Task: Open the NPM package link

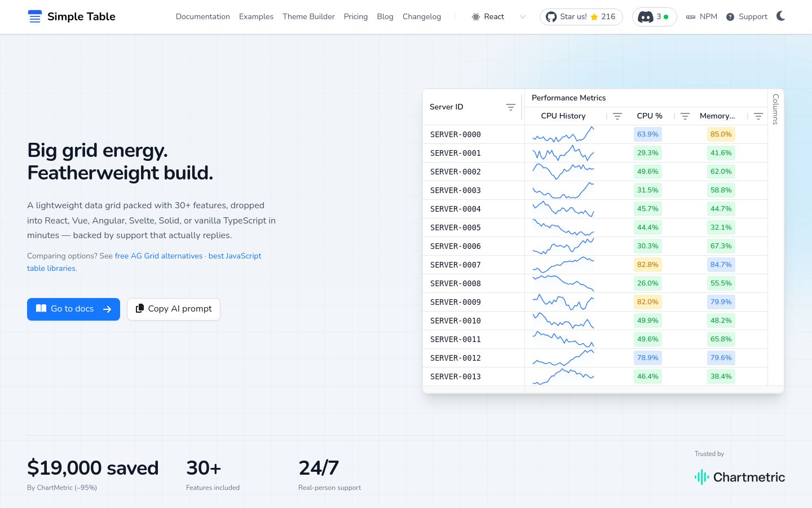Action: pyautogui.click(x=701, y=17)
